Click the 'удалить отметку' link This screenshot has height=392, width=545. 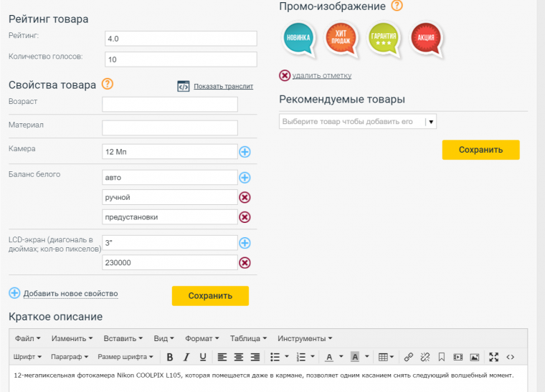pos(321,75)
